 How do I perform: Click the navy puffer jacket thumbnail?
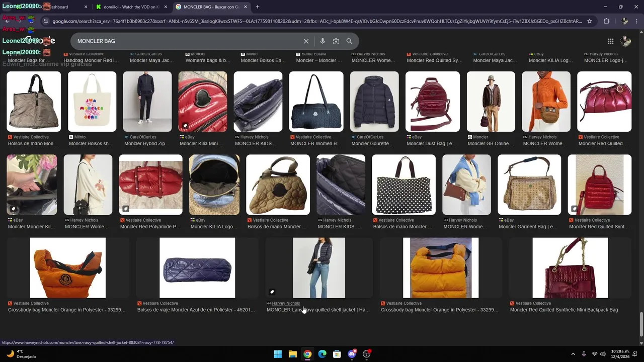click(x=375, y=102)
